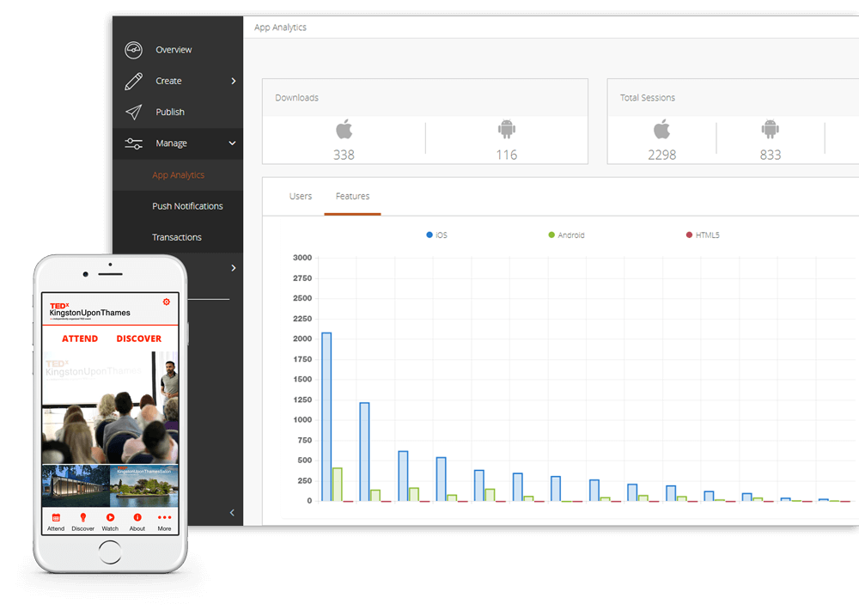
Task: Click the Apple icon under Total Sessions
Action: tap(661, 130)
